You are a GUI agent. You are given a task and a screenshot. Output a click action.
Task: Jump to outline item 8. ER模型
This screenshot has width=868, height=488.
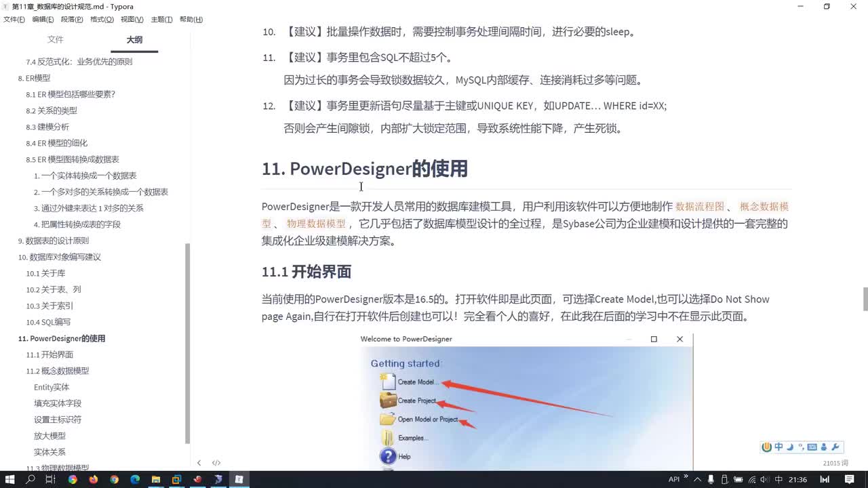34,78
